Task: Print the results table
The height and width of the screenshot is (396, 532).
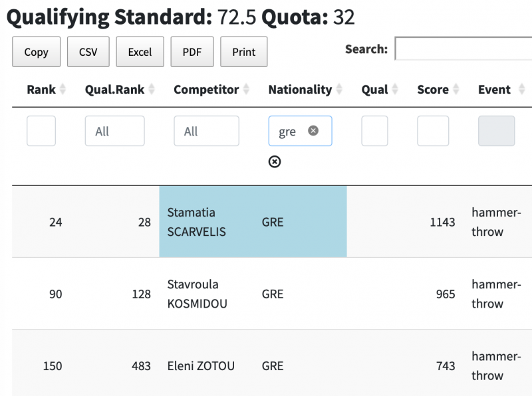Action: pos(244,52)
